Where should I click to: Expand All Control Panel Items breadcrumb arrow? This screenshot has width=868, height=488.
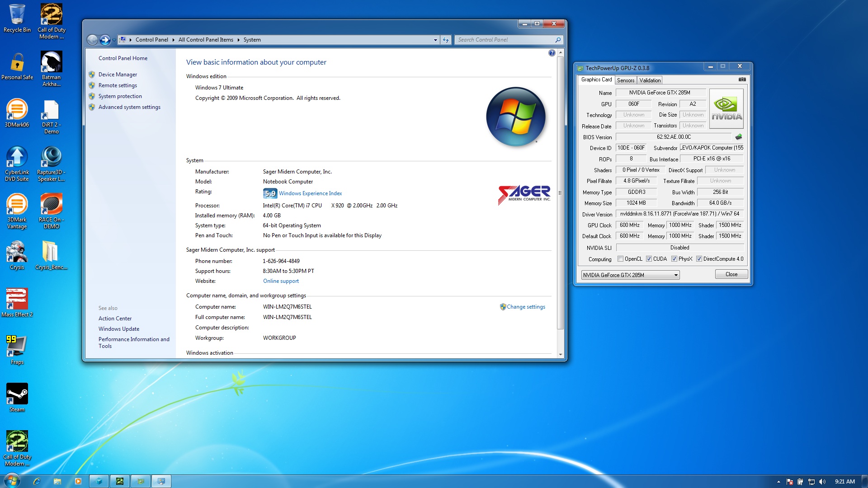click(239, 40)
